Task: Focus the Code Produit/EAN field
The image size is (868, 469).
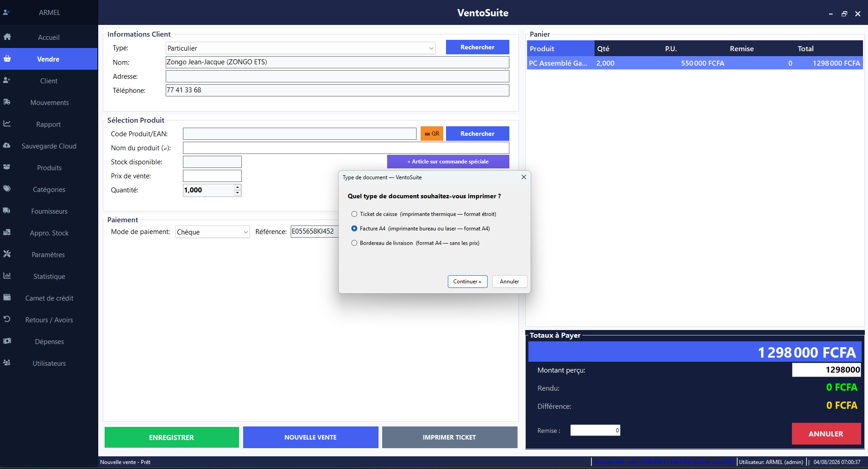Action: click(x=300, y=134)
